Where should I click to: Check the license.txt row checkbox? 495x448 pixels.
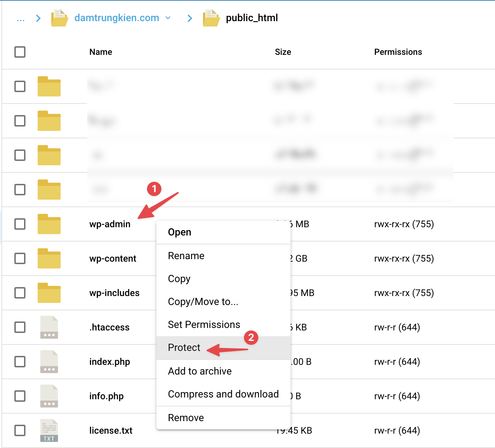click(20, 430)
